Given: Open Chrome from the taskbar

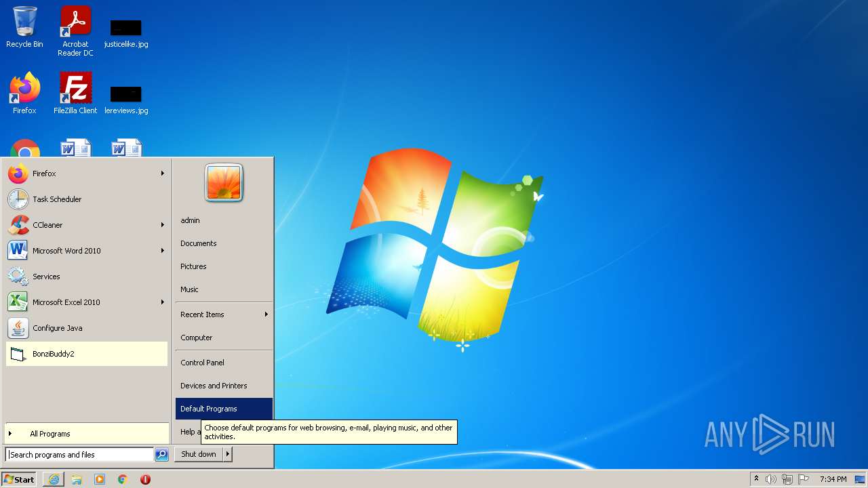Looking at the screenshot, I should 123,479.
